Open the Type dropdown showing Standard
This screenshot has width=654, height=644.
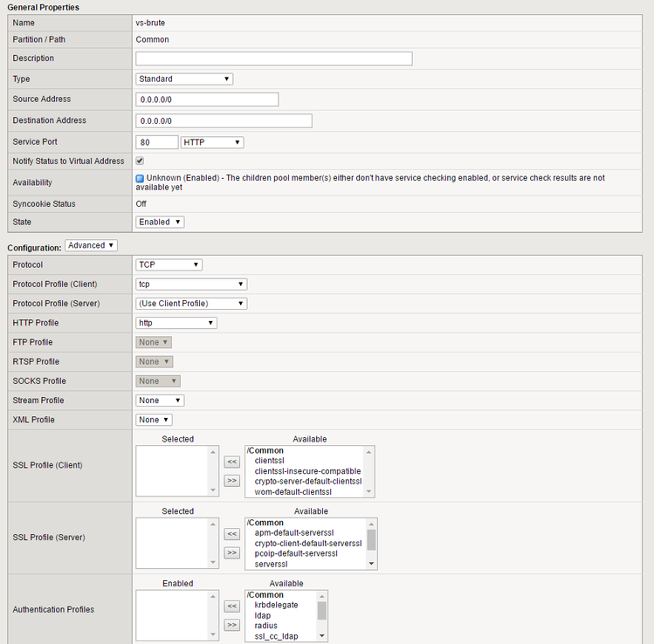tap(184, 79)
